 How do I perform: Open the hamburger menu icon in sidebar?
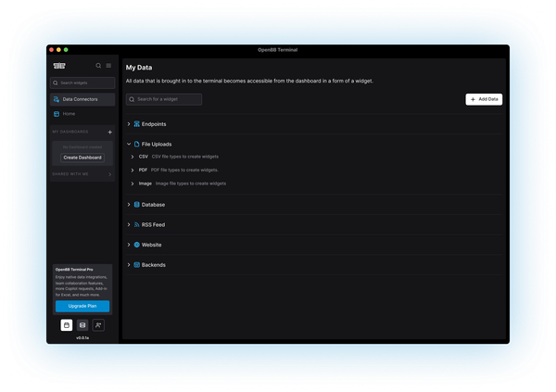(108, 66)
